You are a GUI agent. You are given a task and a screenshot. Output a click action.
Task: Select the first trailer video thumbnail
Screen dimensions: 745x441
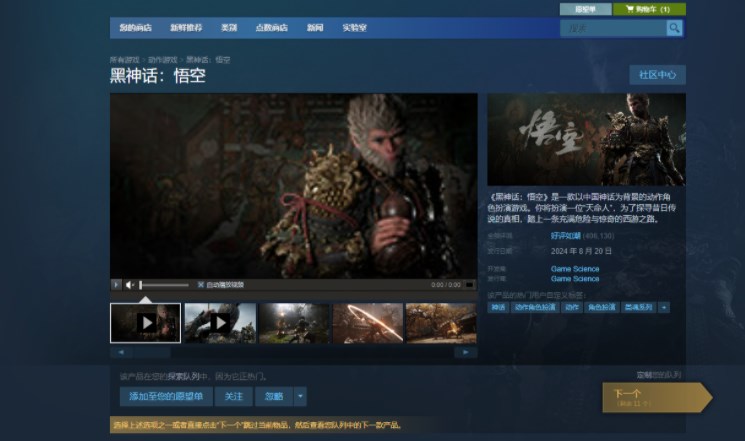pyautogui.click(x=145, y=323)
